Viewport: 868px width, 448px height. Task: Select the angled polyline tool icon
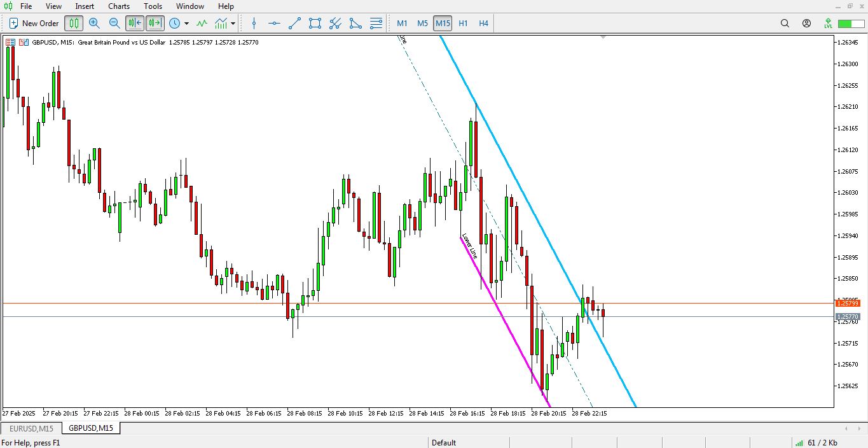[x=355, y=24]
